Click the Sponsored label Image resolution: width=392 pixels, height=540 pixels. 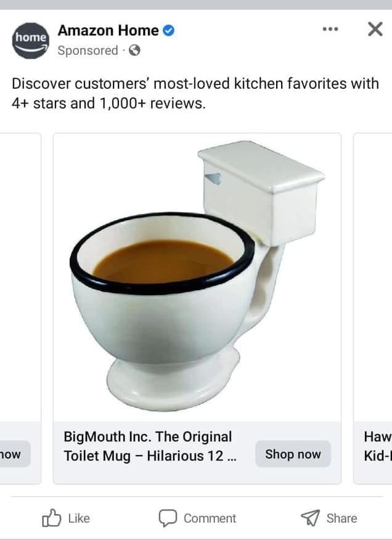point(88,51)
